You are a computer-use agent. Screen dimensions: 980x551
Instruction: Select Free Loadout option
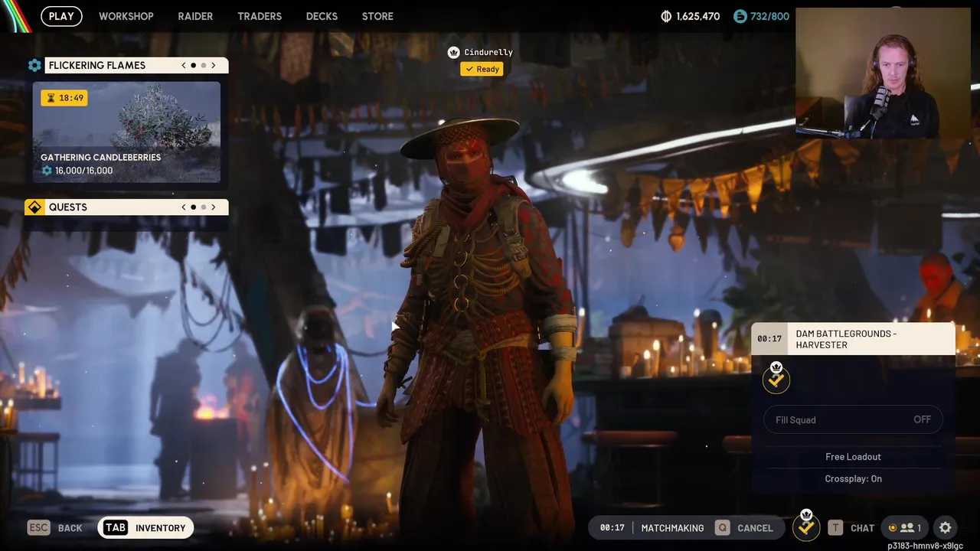tap(853, 457)
